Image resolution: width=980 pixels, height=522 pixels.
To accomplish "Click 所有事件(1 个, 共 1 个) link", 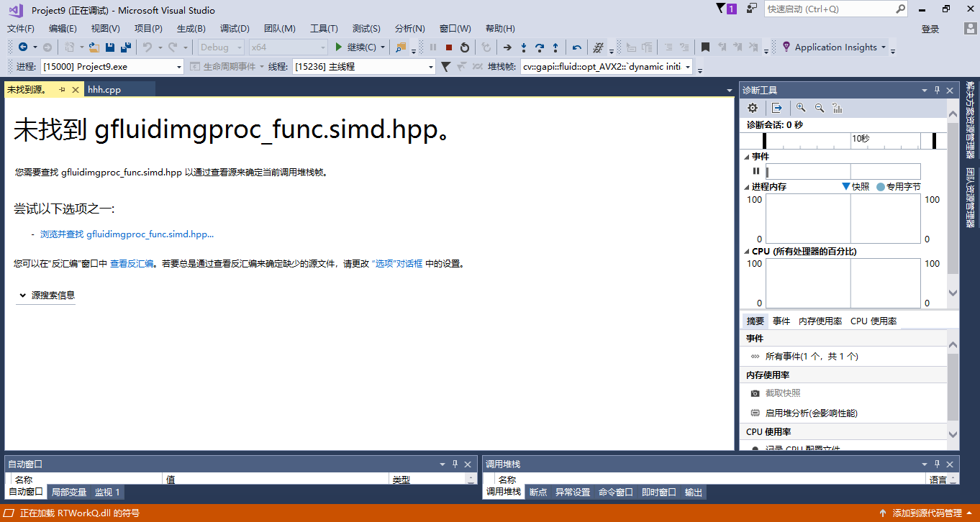I will [x=812, y=356].
